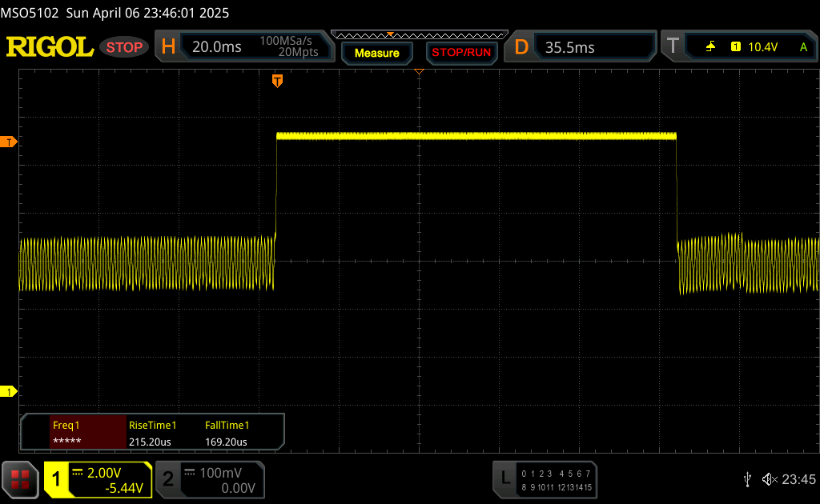820x504 pixels.
Task: Click channel 1 offset -5.44V
Action: pyautogui.click(x=124, y=488)
